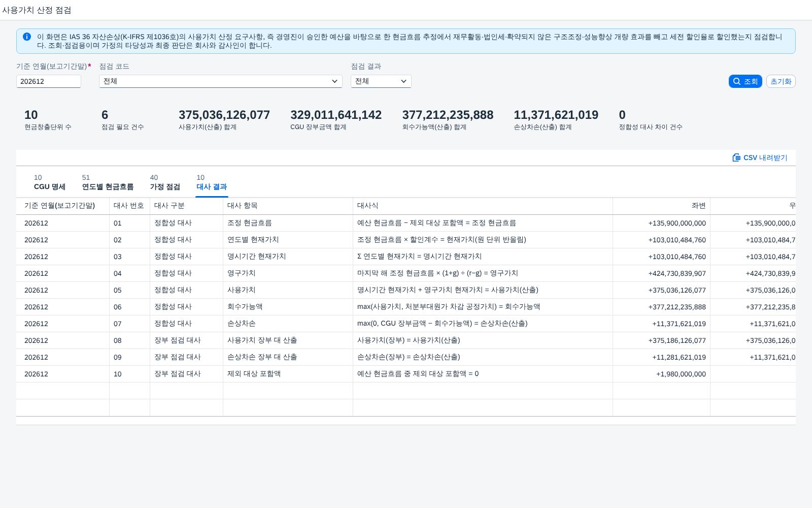
Task: Select the 연도별 현재가치 cell
Action: pyautogui.click(x=288, y=240)
